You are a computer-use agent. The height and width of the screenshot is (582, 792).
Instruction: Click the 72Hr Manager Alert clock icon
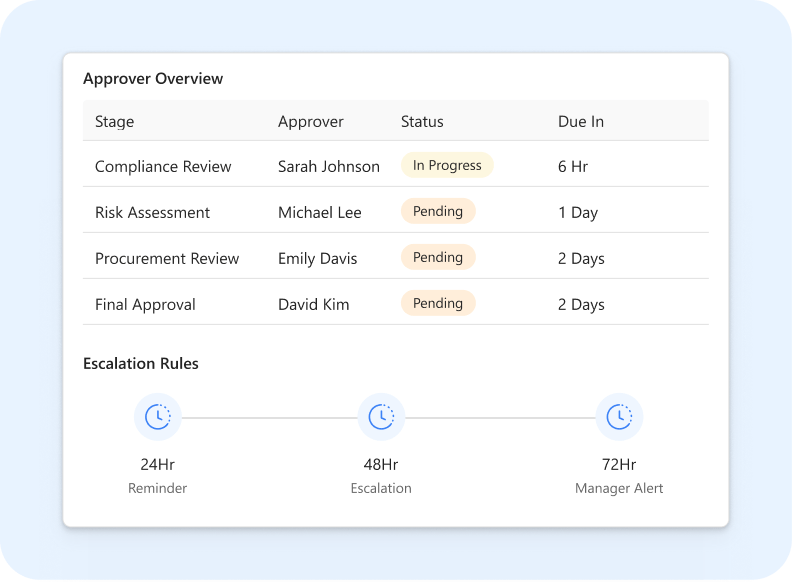click(x=619, y=417)
